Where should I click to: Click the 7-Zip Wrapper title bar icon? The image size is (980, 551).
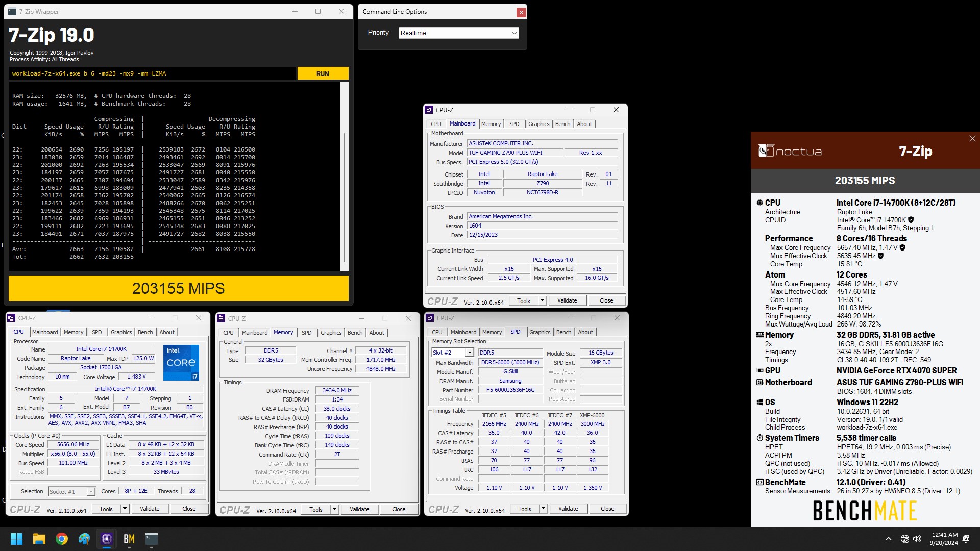click(13, 11)
